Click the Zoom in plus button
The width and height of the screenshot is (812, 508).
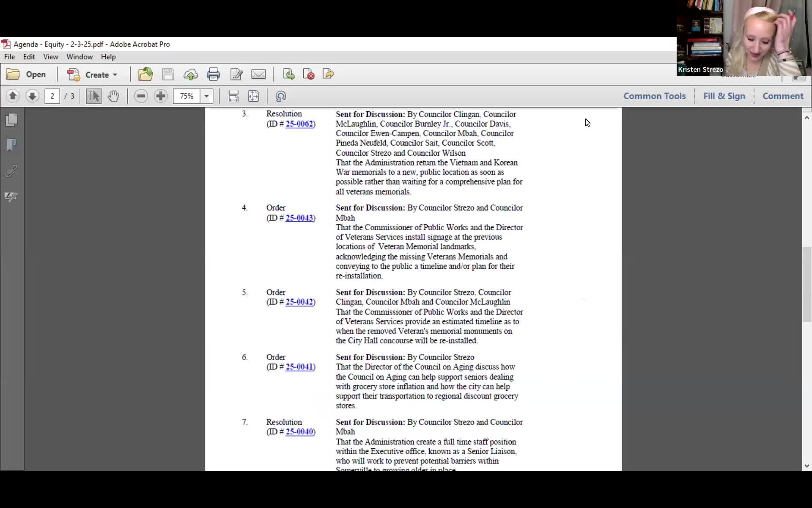pyautogui.click(x=161, y=96)
